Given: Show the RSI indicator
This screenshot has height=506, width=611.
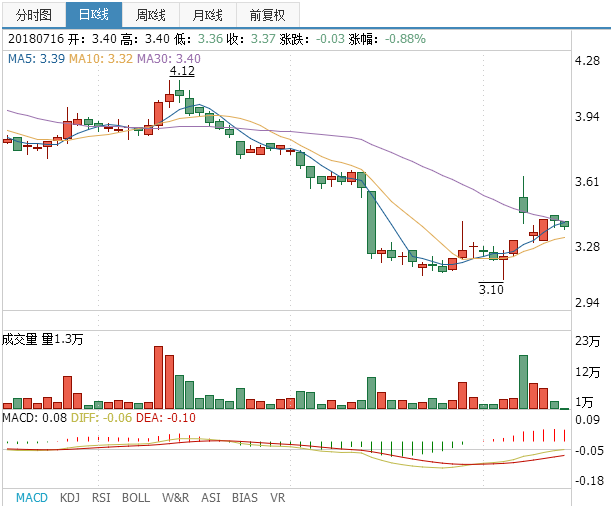Looking at the screenshot, I should point(101,497).
